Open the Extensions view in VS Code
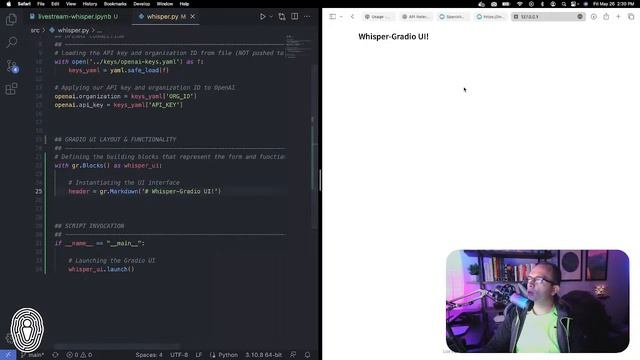Screen dimensions: 640x360 pyautogui.click(x=11, y=89)
